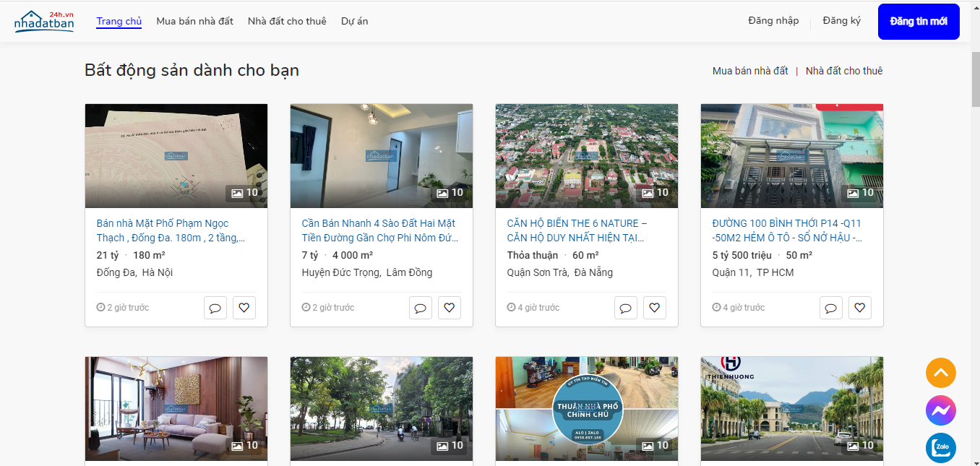Image resolution: width=980 pixels, height=466 pixels.
Task: Go to Dự án menu item
Action: tap(354, 21)
